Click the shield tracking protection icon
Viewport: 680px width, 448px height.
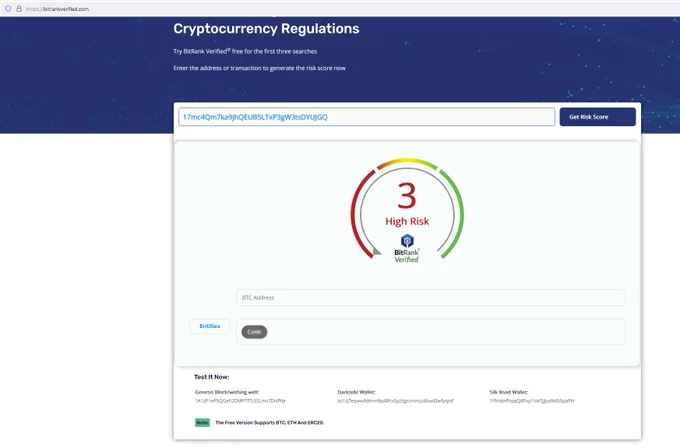click(x=8, y=9)
